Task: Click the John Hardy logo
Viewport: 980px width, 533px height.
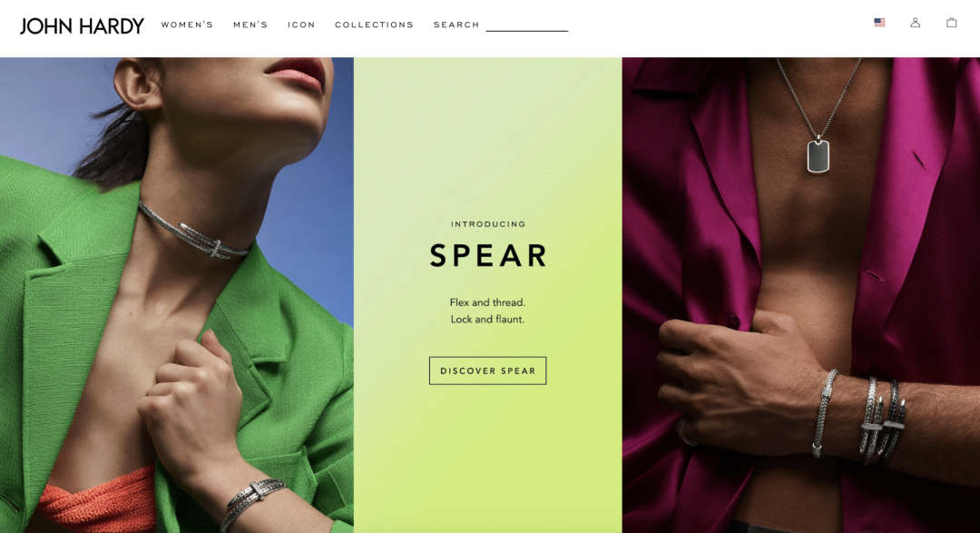Action: click(x=82, y=25)
